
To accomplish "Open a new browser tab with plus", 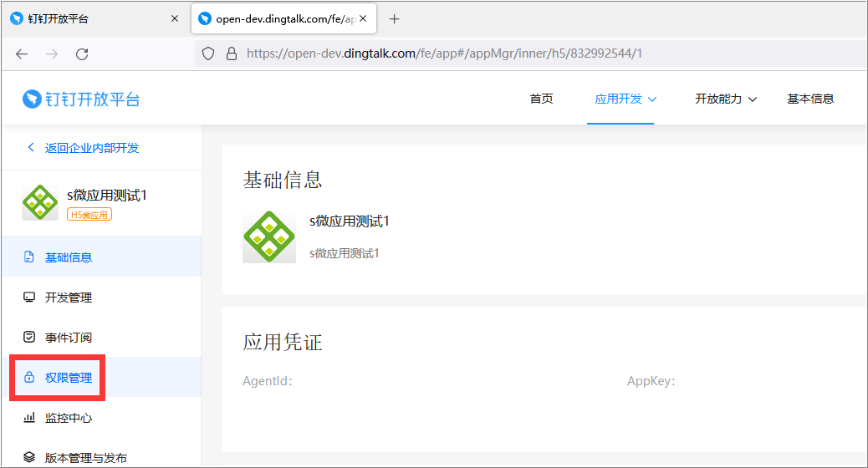I will tap(394, 19).
